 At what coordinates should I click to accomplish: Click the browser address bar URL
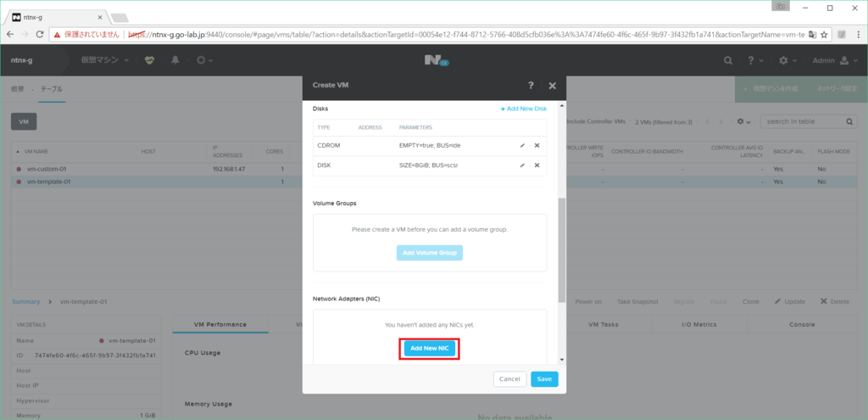pos(467,34)
